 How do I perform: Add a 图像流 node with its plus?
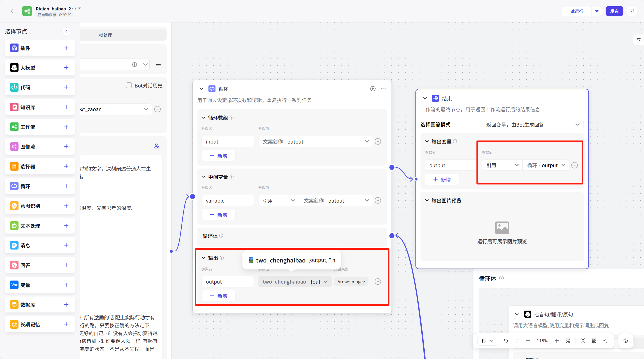[x=66, y=147]
